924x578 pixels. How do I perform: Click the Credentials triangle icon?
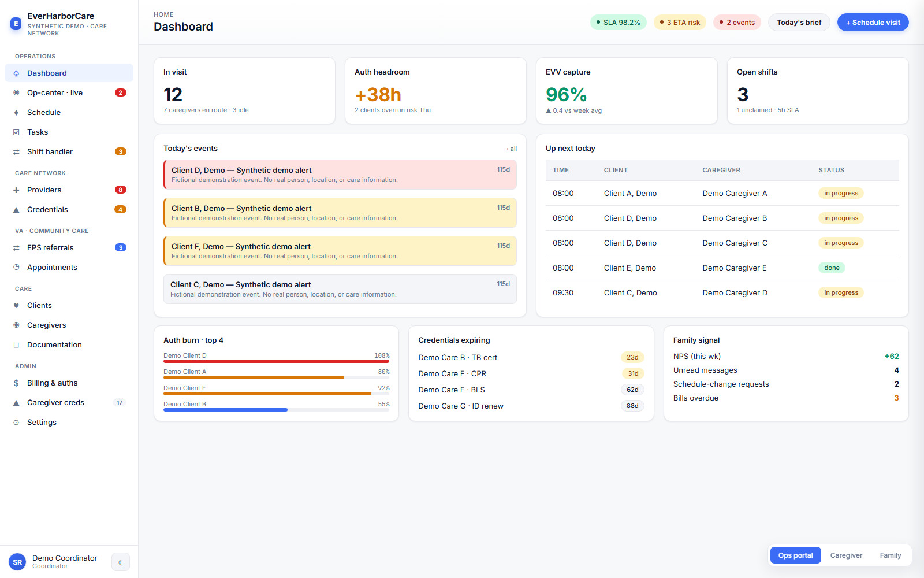[x=16, y=210]
